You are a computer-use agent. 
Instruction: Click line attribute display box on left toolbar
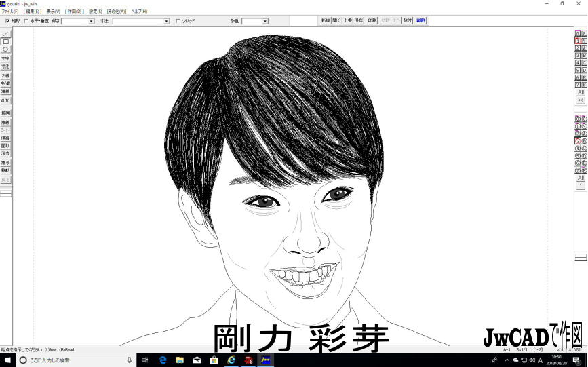click(x=5, y=193)
